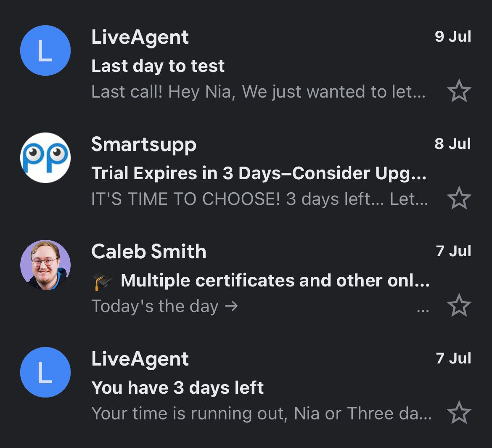Screen dimensions: 492x448
Task: Tap Caleb Smith's profile photo
Action: click(45, 265)
